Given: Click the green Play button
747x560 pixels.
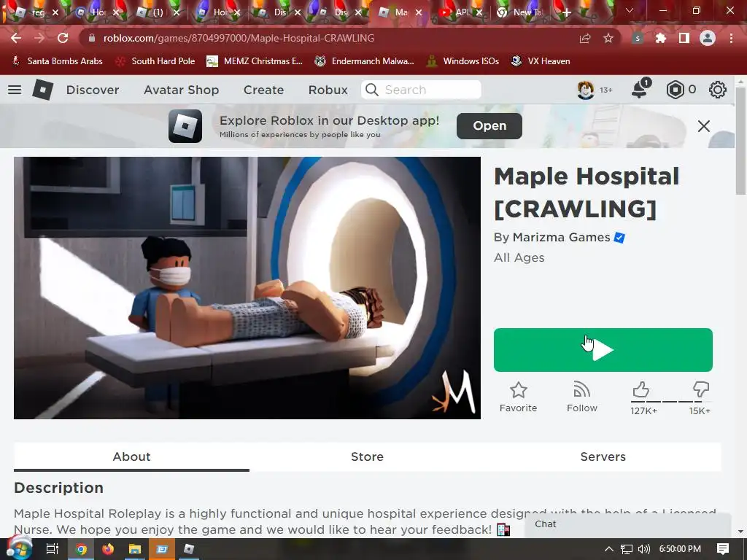Looking at the screenshot, I should (603, 350).
